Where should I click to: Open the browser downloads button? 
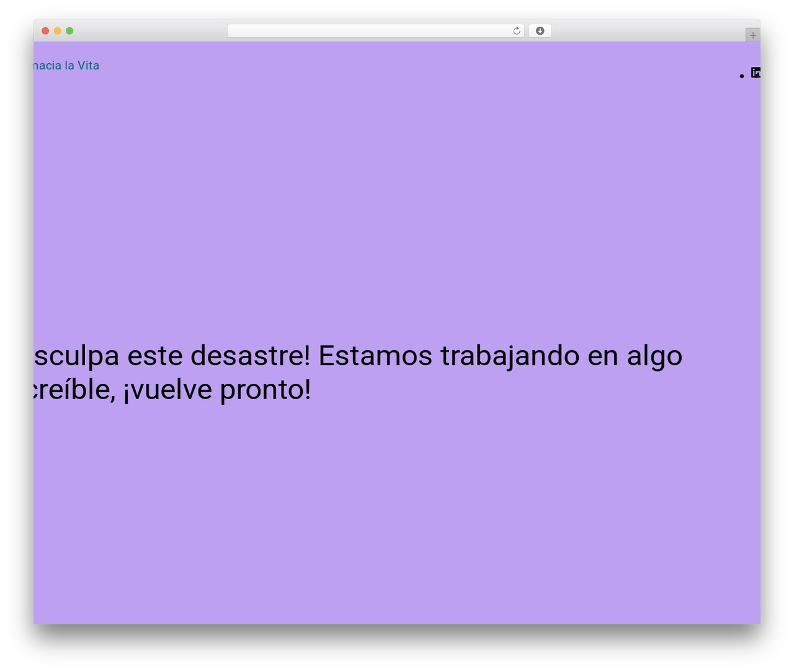click(x=540, y=31)
